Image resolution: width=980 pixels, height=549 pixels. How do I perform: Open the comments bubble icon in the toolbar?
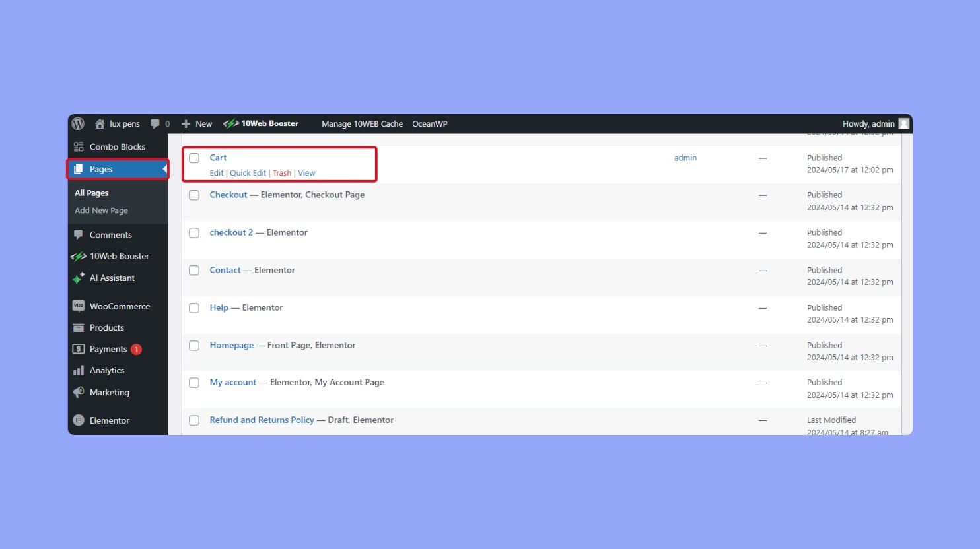pyautogui.click(x=156, y=123)
